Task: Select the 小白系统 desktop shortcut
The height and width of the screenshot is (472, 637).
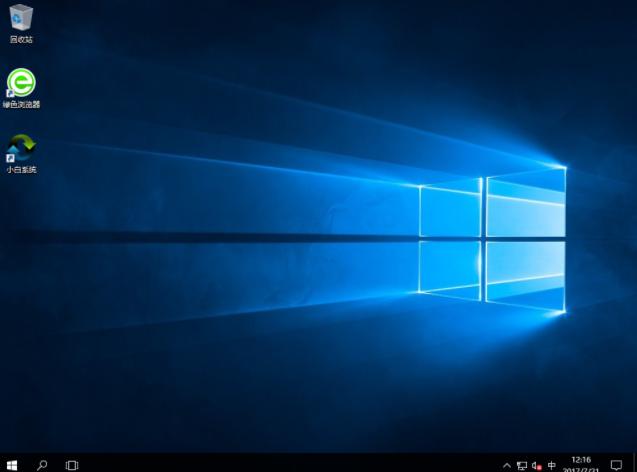Action: tap(21, 154)
